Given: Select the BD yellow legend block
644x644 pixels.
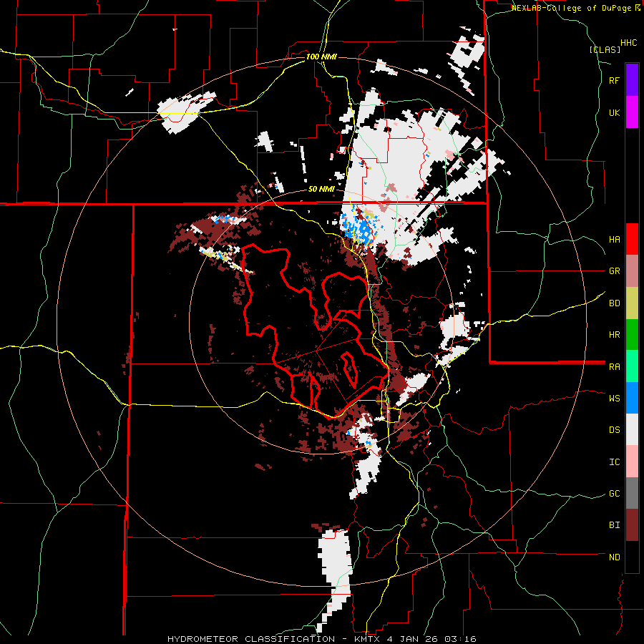Looking at the screenshot, I should pyautogui.click(x=632, y=303).
